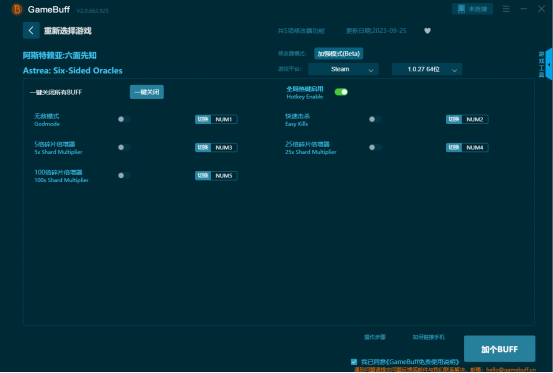
Task: Open the 1.0.27 64-bit version dropdown
Action: point(427,69)
